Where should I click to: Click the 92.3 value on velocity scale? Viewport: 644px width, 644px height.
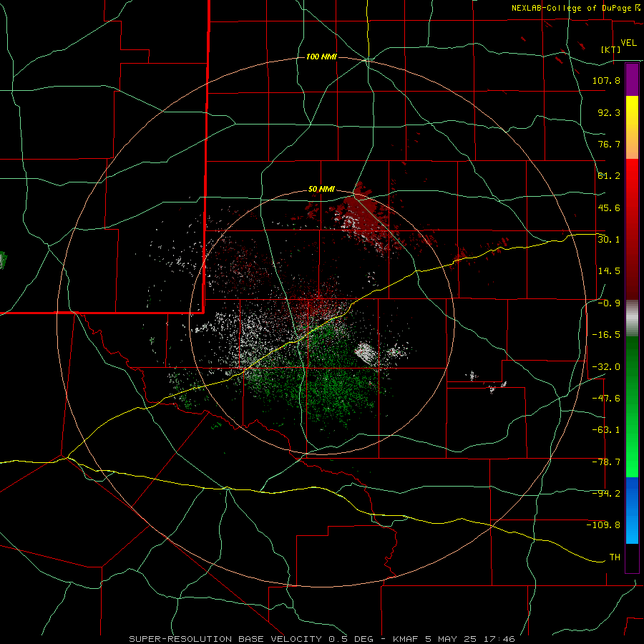609,112
